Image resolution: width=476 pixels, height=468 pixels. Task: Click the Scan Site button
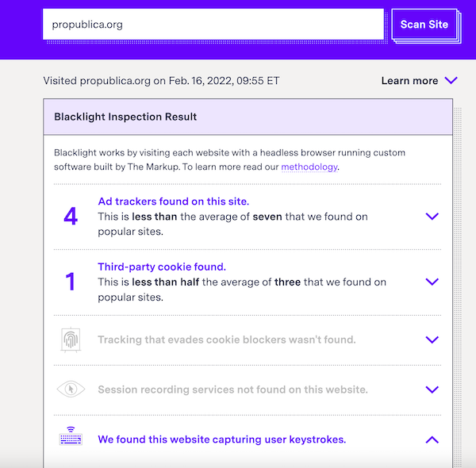(424, 25)
